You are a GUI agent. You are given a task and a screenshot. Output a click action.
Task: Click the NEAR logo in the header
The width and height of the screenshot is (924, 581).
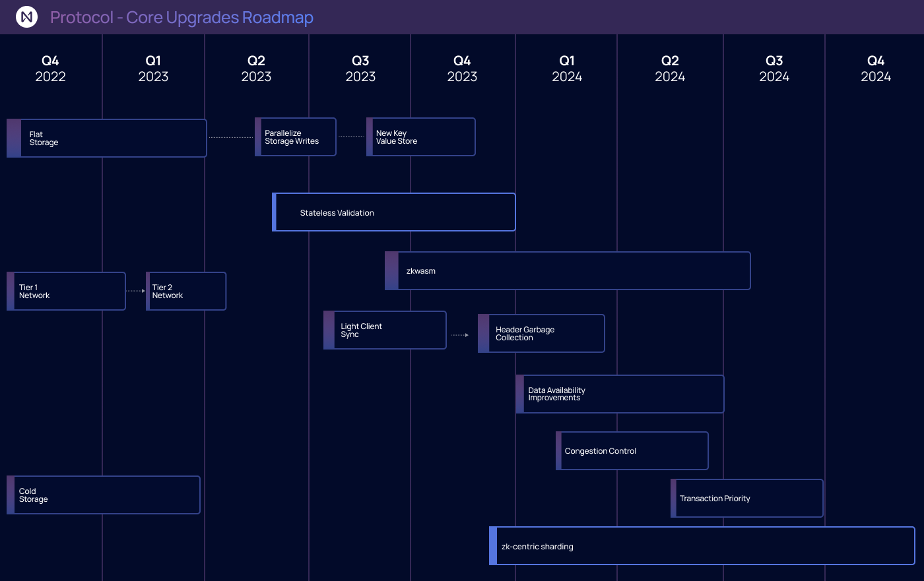26,16
